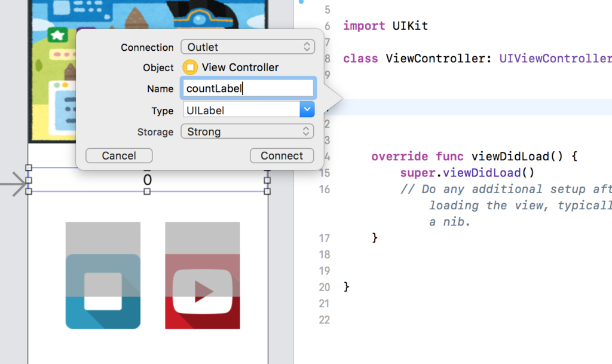
Task: Click the View Controller object name text
Action: [x=240, y=67]
